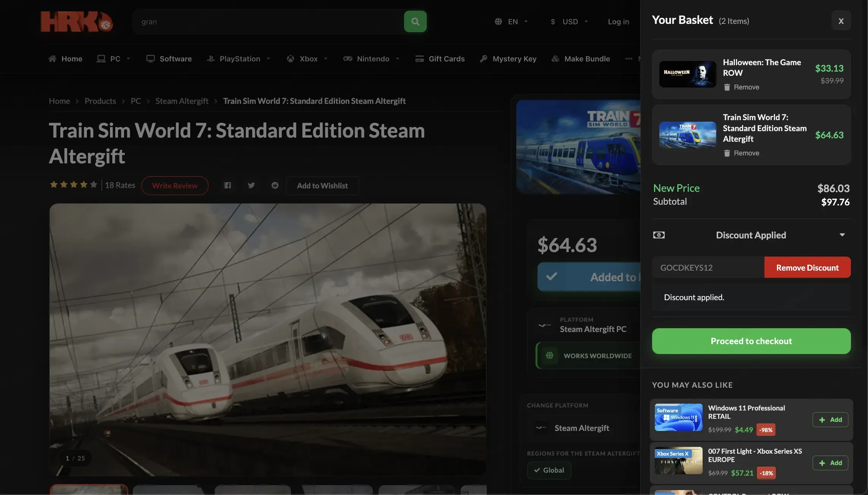Click trash icon under Halloween: The Game
The height and width of the screenshot is (495, 868).
click(727, 87)
